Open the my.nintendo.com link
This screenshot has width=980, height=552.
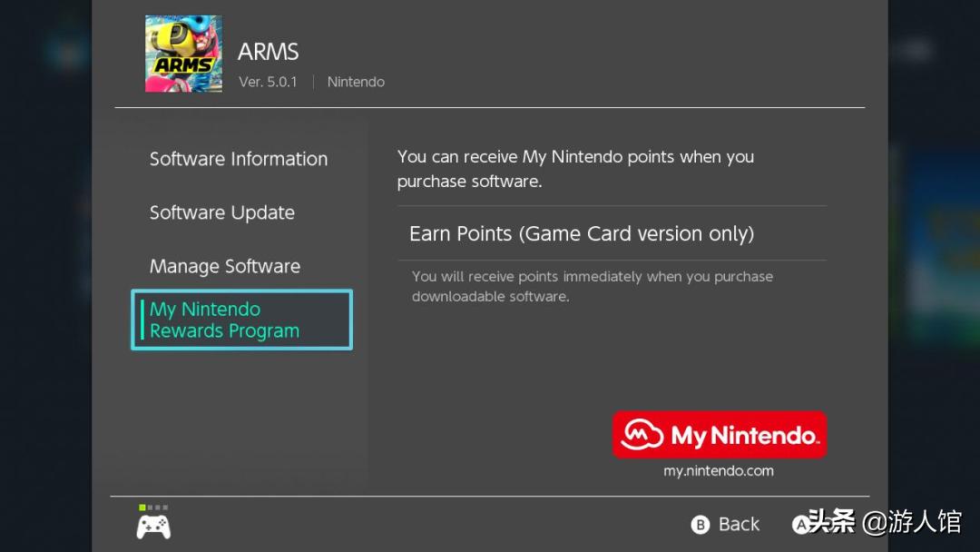(719, 471)
